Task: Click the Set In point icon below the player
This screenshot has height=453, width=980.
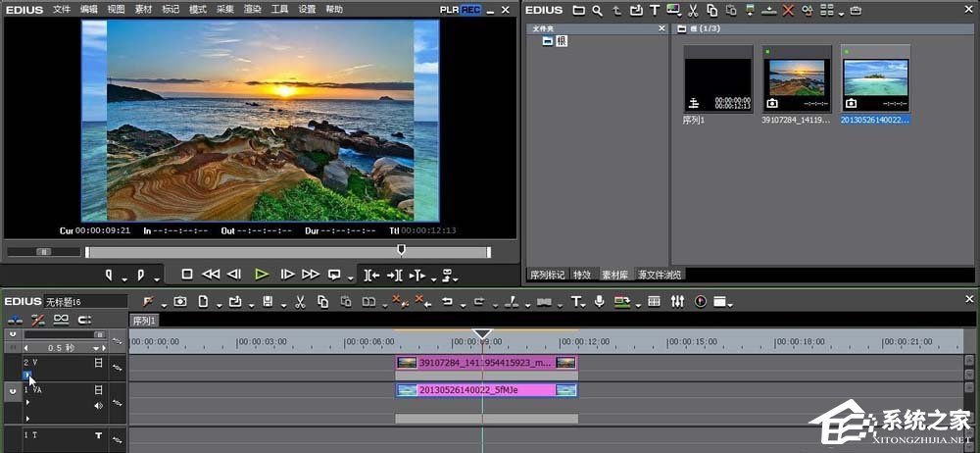Action: pyautogui.click(x=110, y=275)
